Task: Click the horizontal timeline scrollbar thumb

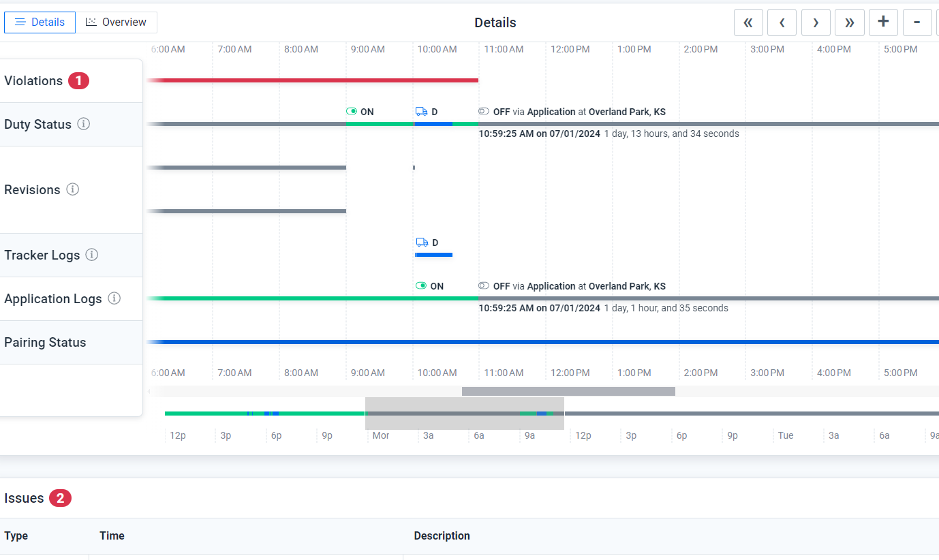Action: pos(568,391)
